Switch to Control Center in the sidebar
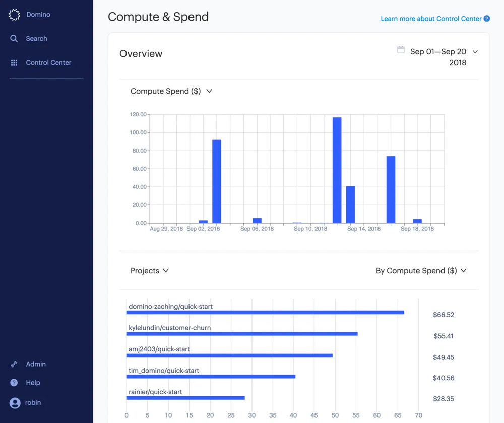This screenshot has height=423, width=504. (x=48, y=62)
